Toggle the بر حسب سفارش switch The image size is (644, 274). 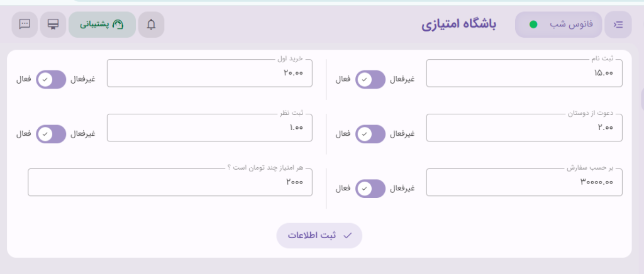[x=370, y=189]
